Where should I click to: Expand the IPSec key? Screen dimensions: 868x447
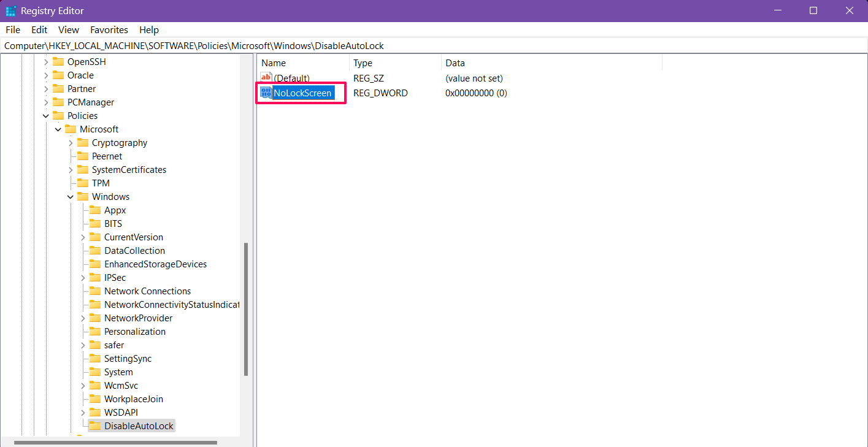[x=83, y=277]
